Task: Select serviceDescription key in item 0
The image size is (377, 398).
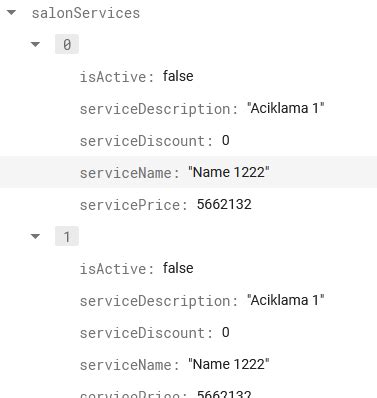Action: tap(159, 109)
